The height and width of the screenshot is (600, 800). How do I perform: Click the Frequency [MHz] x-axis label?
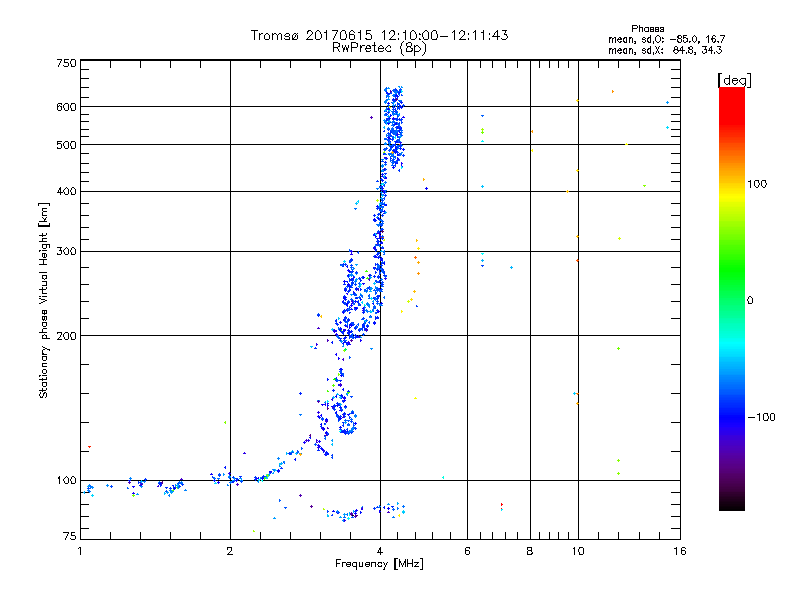[379, 566]
